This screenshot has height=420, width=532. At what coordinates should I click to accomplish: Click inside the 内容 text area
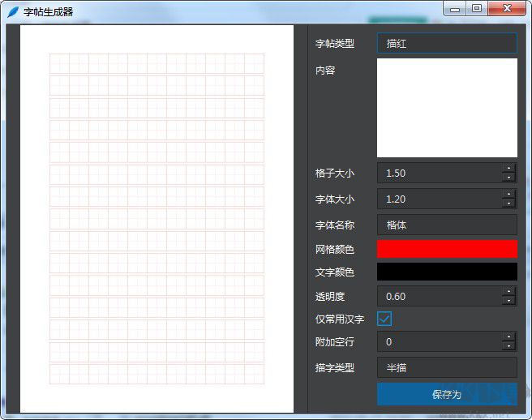[x=447, y=108]
